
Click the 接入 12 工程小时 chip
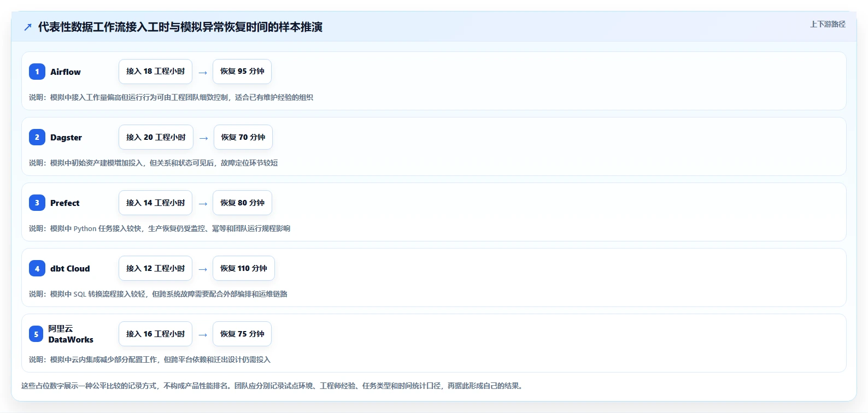click(155, 268)
